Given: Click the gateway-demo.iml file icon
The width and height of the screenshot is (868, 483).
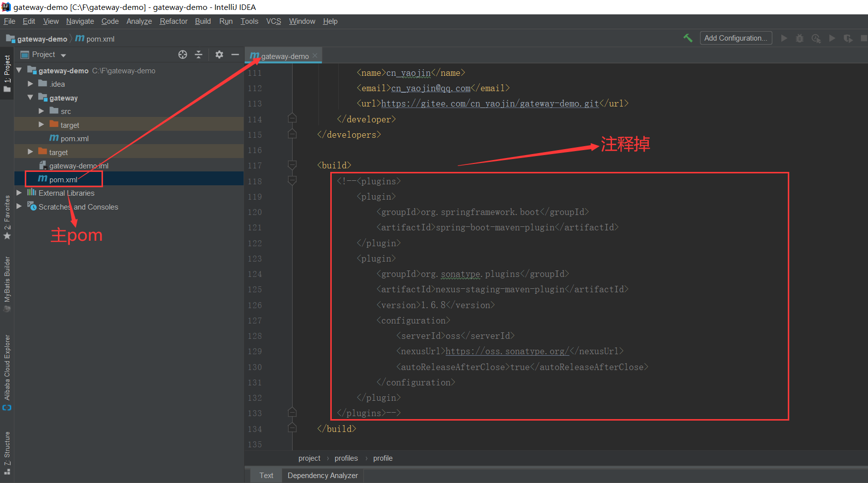Looking at the screenshot, I should (43, 165).
